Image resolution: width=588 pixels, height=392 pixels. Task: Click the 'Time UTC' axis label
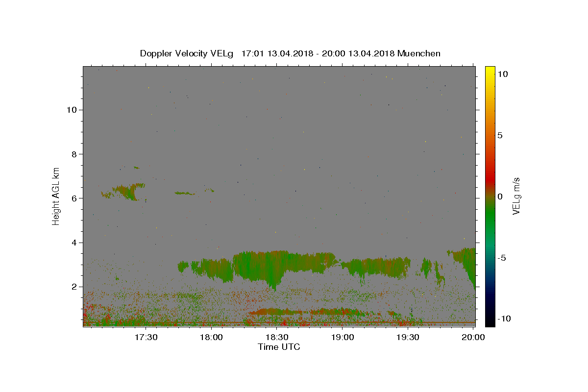(279, 347)
